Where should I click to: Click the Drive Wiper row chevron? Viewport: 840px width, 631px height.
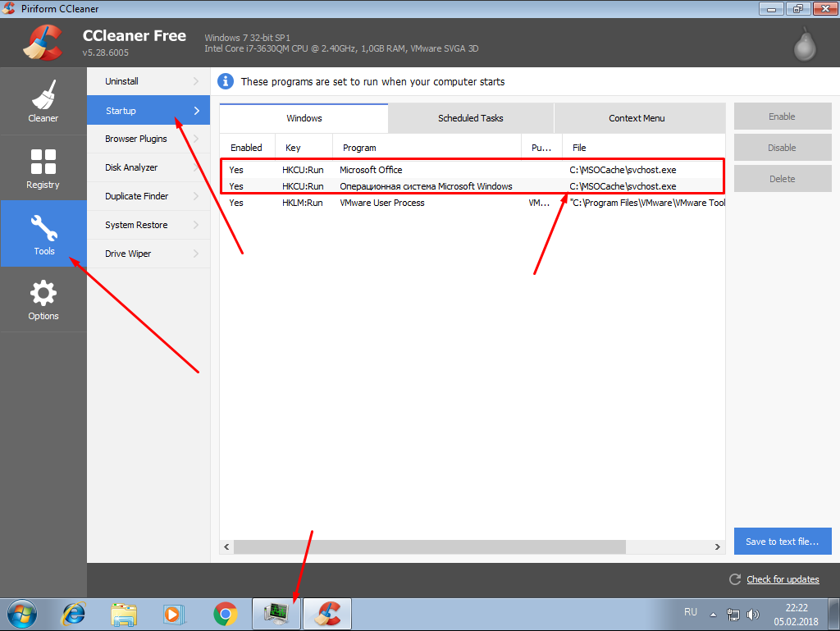coord(196,254)
